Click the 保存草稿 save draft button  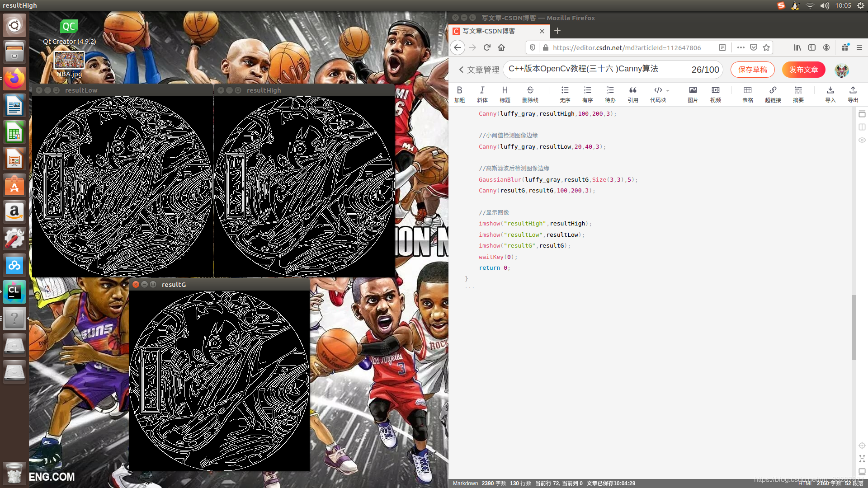752,70
